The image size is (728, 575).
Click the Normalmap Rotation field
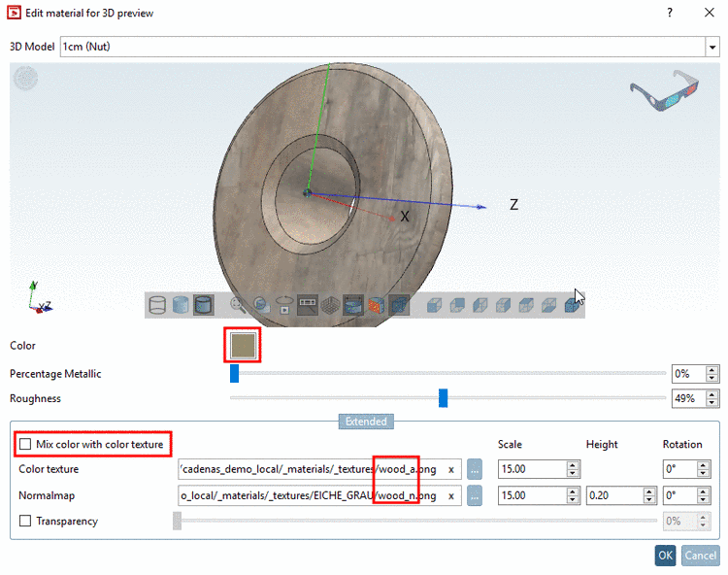(x=680, y=496)
